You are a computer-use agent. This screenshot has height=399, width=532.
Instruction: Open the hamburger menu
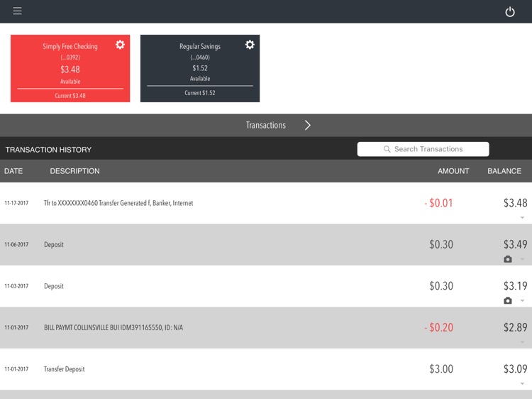pyautogui.click(x=17, y=11)
